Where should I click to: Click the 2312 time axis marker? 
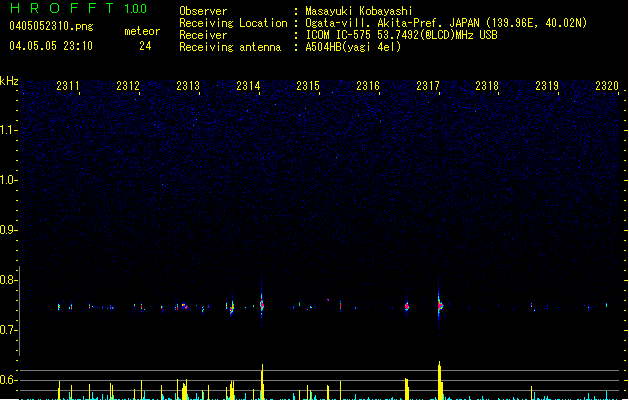click(128, 86)
